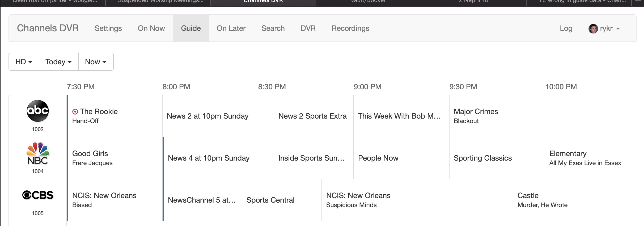Viewport: 644px width, 226px height.
Task: Expand the HD channel filter dropdown
Action: coord(24,62)
